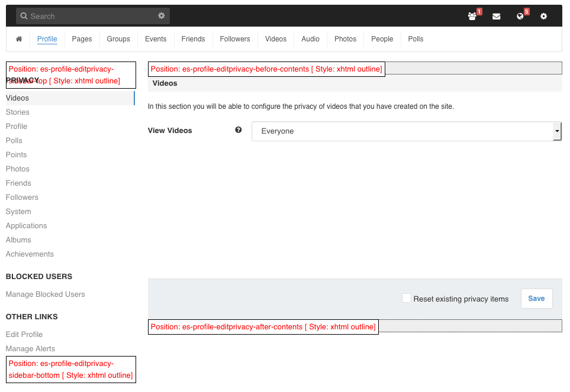Screen dimensions: 570x392
Task: Open Photos in the top navigation
Action: (x=345, y=39)
